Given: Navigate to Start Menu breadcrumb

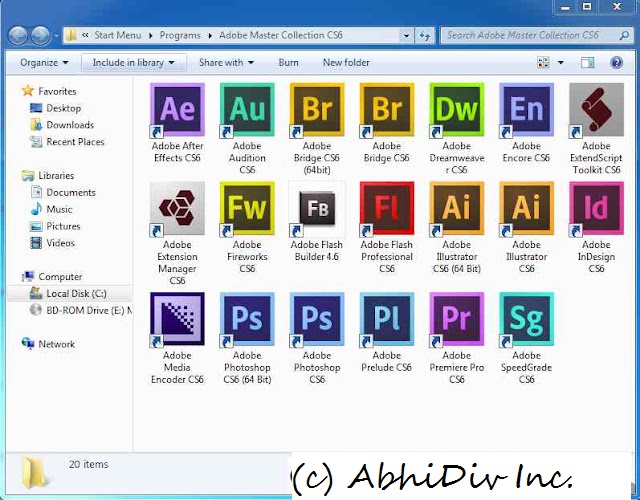Looking at the screenshot, I should [118, 35].
